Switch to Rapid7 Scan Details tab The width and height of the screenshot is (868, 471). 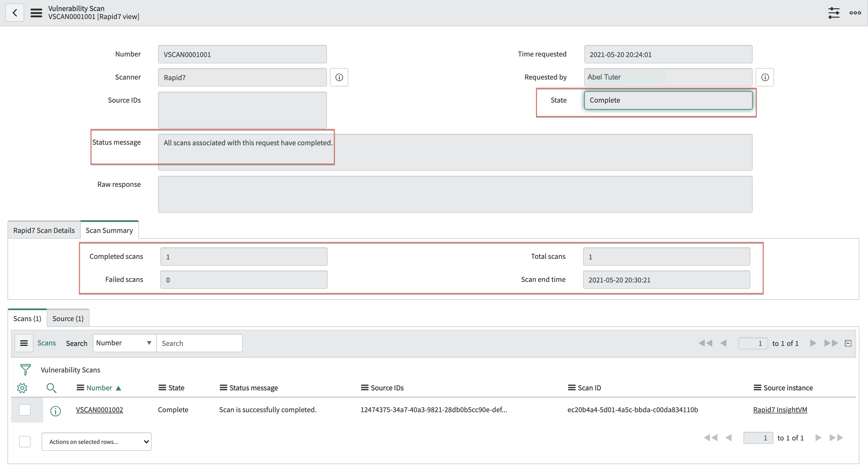click(x=44, y=230)
